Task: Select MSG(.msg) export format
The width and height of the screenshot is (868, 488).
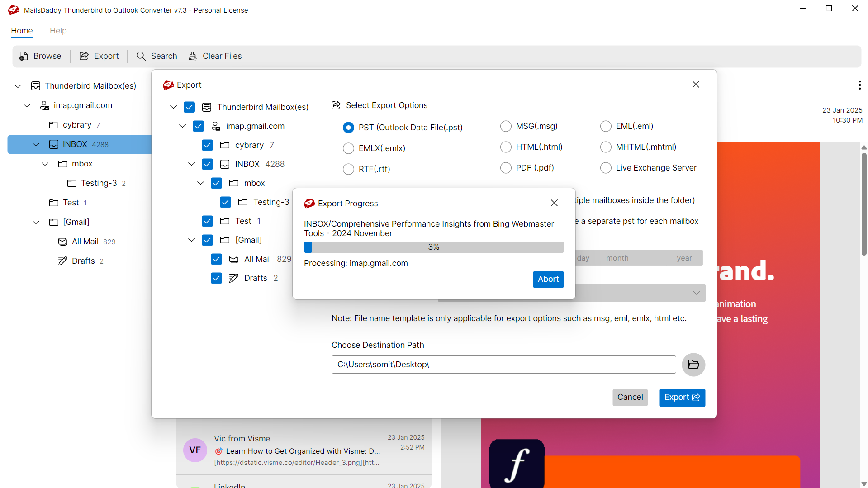Action: click(x=506, y=126)
